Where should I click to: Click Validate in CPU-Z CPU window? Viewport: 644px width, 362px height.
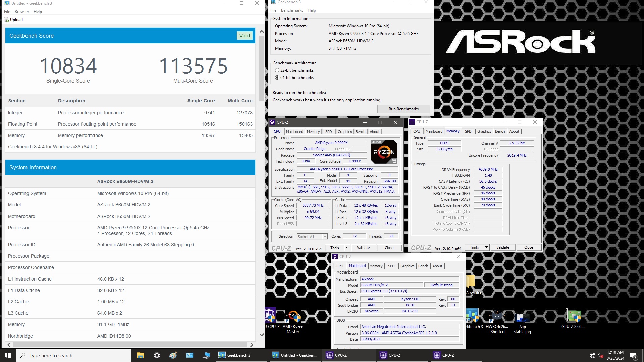(363, 248)
